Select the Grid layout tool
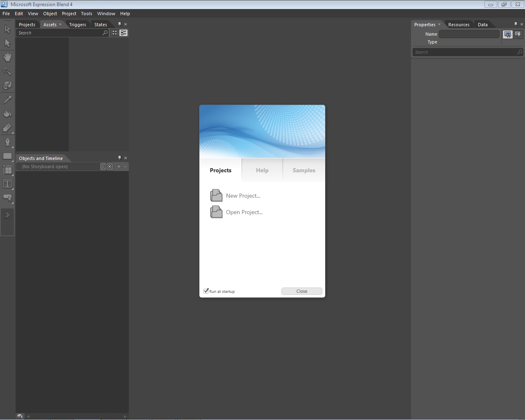Image resolution: width=525 pixels, height=420 pixels. tap(7, 170)
